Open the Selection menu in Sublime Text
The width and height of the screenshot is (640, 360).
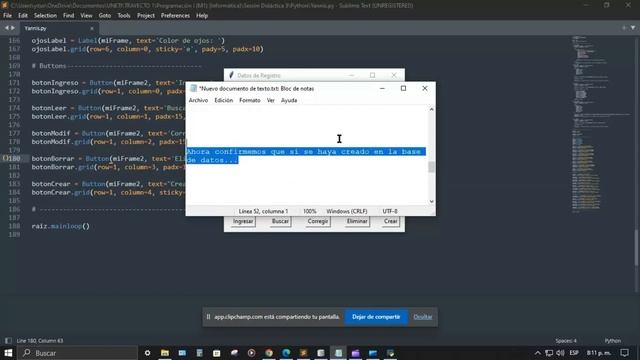pyautogui.click(x=45, y=16)
